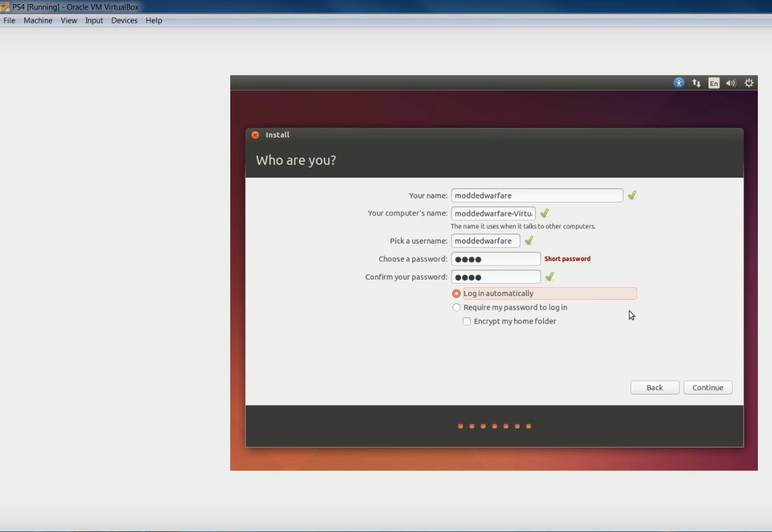Enable Encrypt my home folder checkbox
This screenshot has height=532, width=772.
pos(467,321)
